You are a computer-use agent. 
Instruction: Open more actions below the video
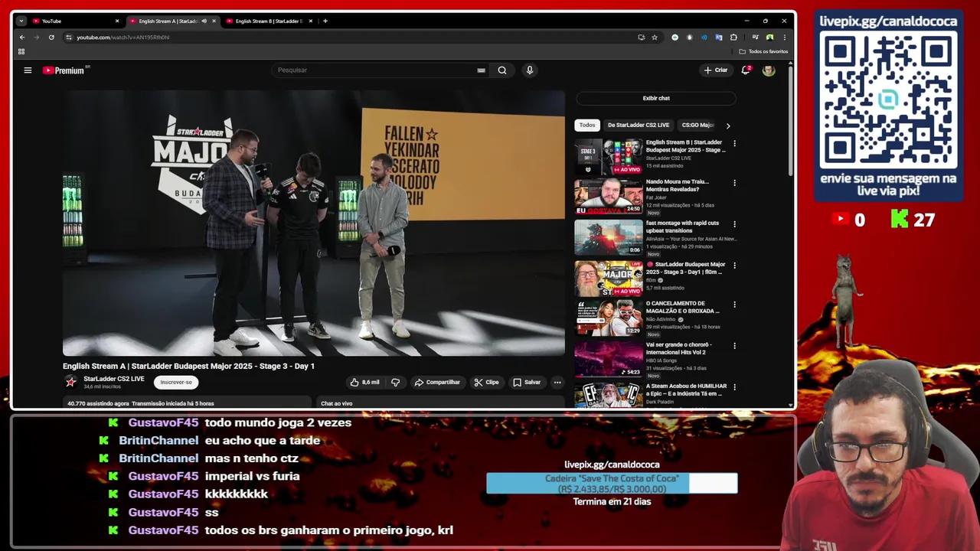(x=557, y=382)
